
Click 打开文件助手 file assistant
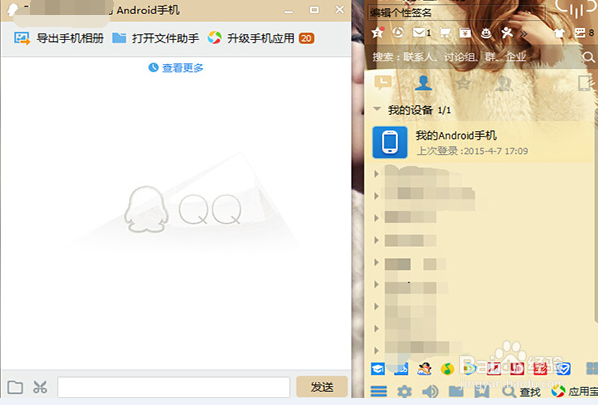pyautogui.click(x=156, y=38)
